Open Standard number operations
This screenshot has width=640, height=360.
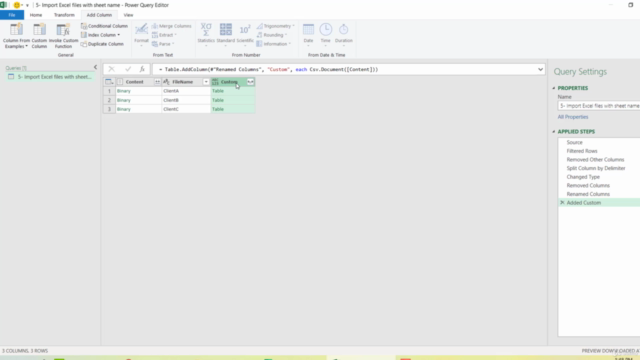226,35
